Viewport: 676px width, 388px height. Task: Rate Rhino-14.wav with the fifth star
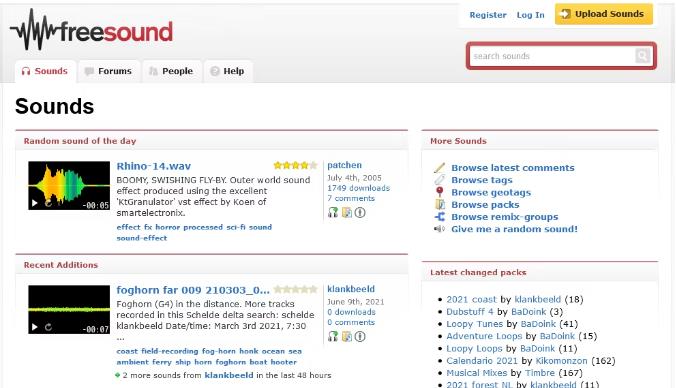tap(313, 165)
